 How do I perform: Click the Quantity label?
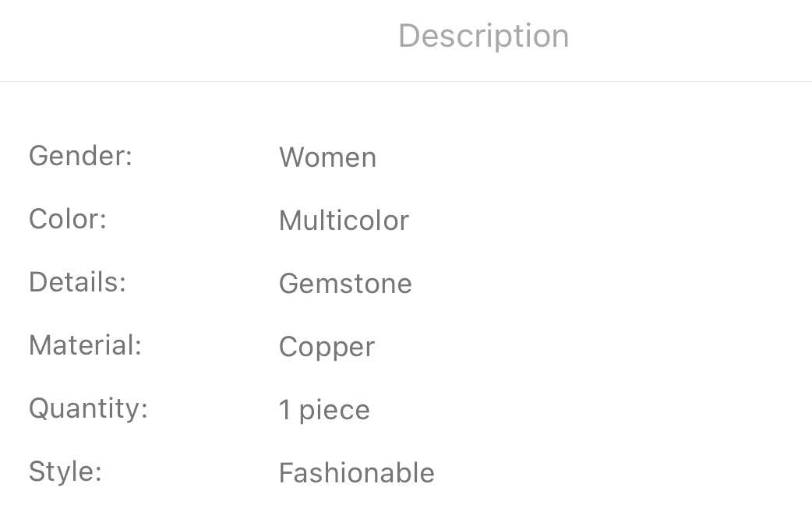[88, 408]
